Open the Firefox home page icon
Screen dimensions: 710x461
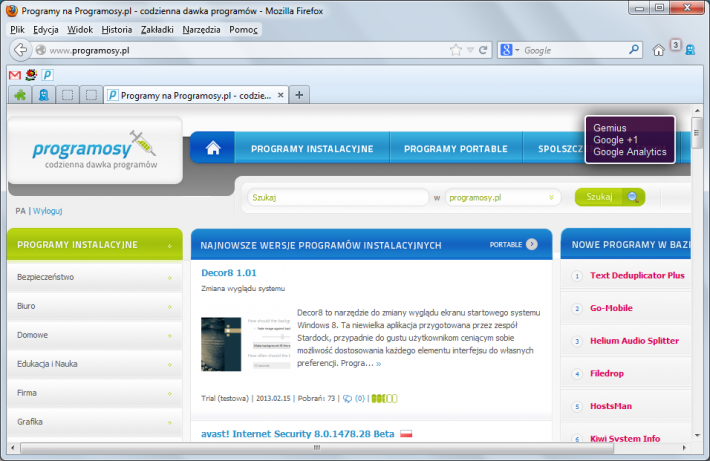coord(658,50)
